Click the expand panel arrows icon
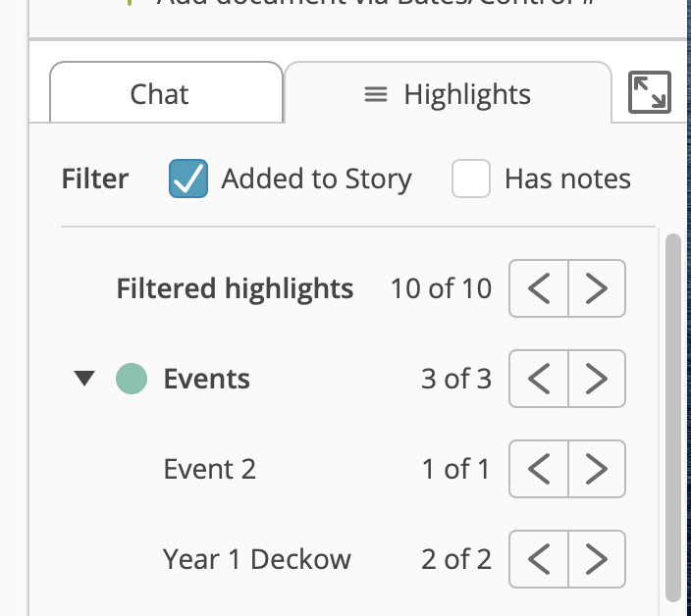Screen dimensions: 691x616 (x=649, y=92)
